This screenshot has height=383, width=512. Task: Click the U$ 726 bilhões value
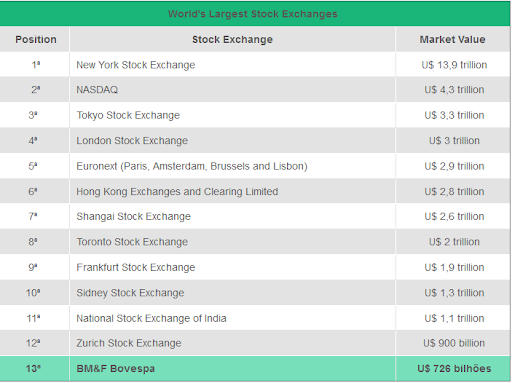(x=454, y=369)
